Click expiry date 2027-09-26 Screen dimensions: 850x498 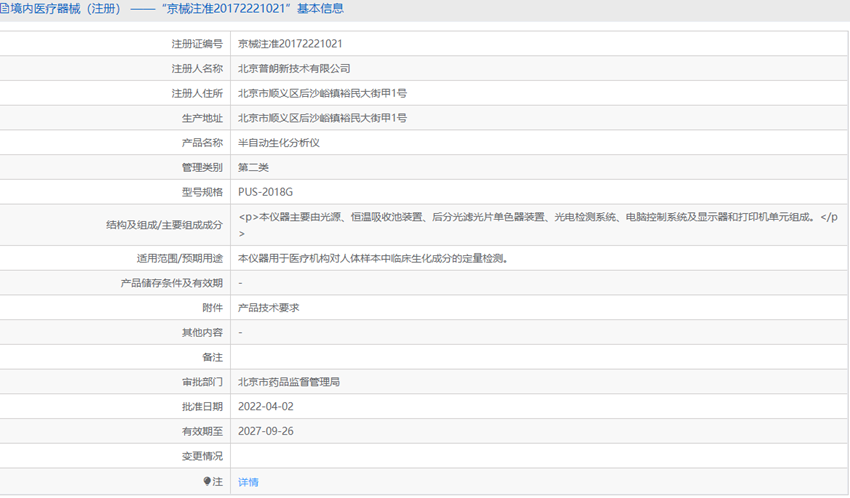[x=266, y=431]
